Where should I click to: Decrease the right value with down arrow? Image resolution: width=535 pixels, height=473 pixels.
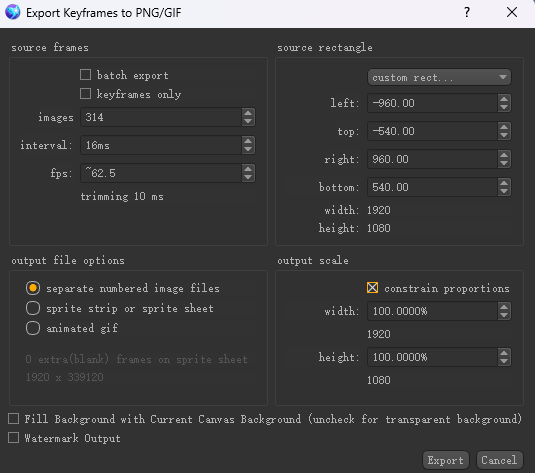pyautogui.click(x=504, y=163)
